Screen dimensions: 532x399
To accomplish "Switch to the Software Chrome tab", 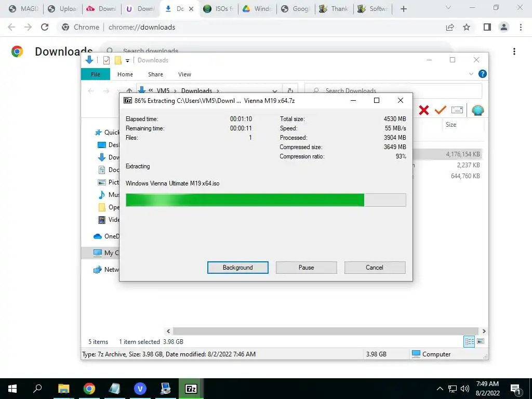I will coord(372,9).
